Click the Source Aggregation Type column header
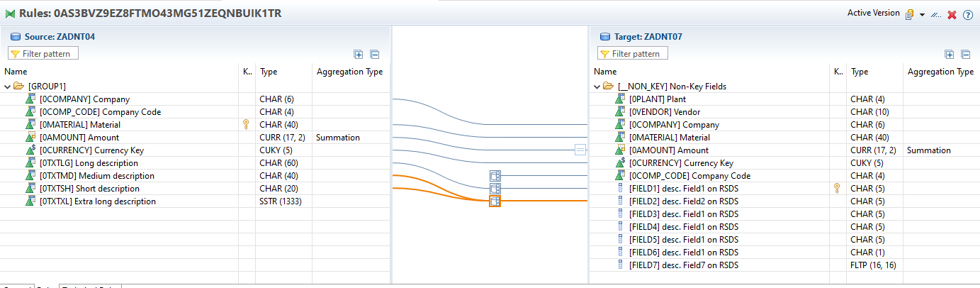This screenshot has width=980, height=288. pyautogui.click(x=349, y=72)
